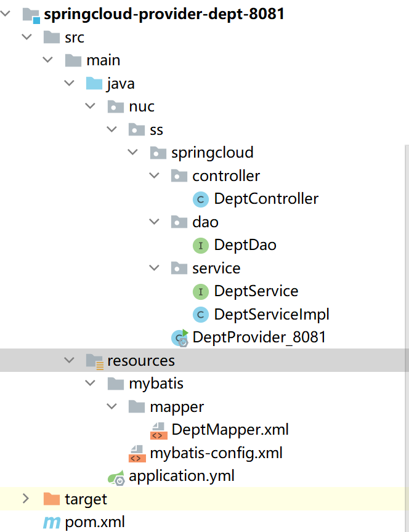Open the mybatis-config.xml file name
This screenshot has height=532, width=409.
[x=216, y=454]
